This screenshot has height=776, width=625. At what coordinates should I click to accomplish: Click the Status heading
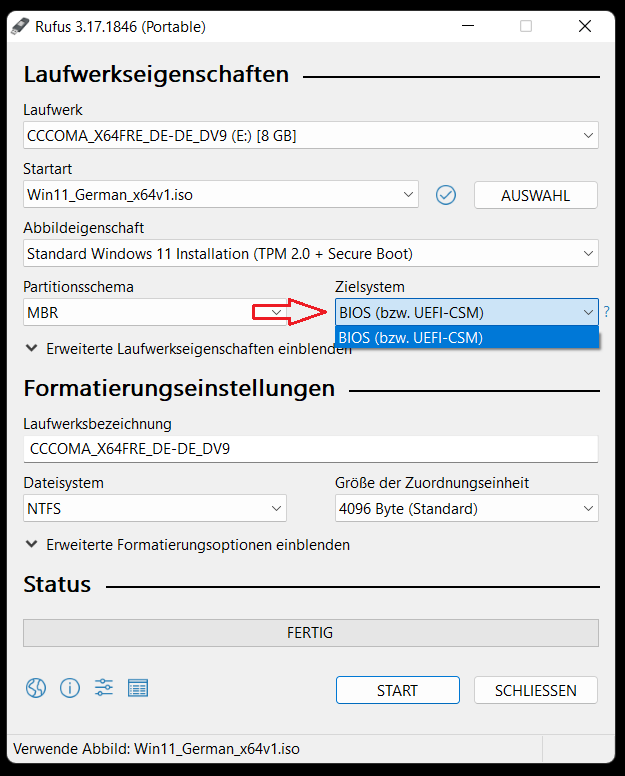pyautogui.click(x=57, y=584)
